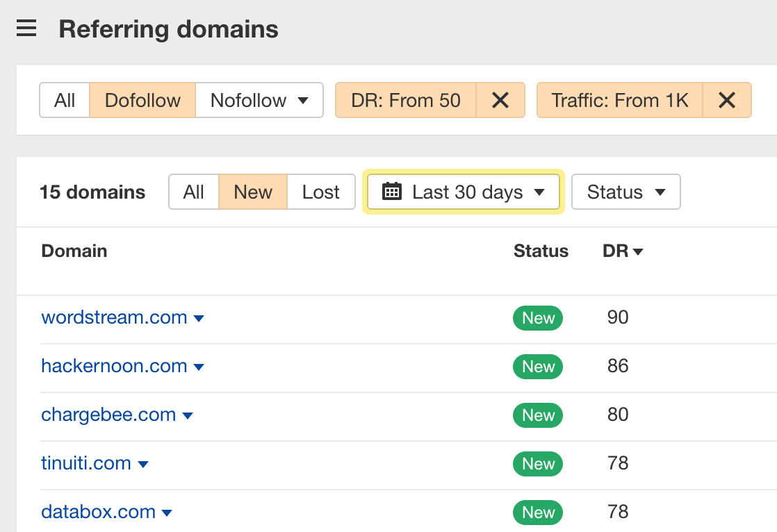Switch link type filter to All
The width and height of the screenshot is (777, 532).
coord(65,100)
